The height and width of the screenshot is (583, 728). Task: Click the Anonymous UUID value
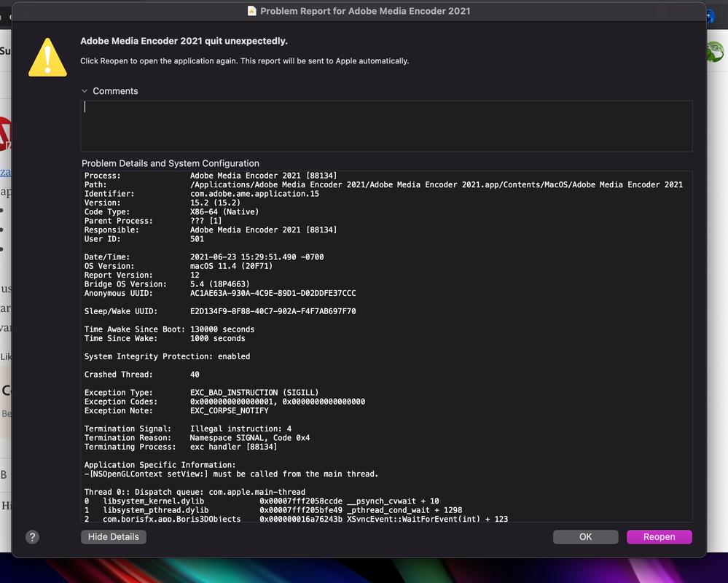click(273, 294)
